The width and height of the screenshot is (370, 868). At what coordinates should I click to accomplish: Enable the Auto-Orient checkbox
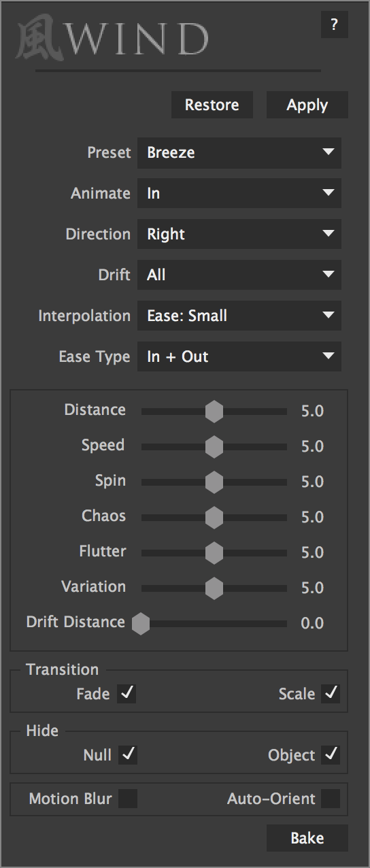pyautogui.click(x=331, y=799)
